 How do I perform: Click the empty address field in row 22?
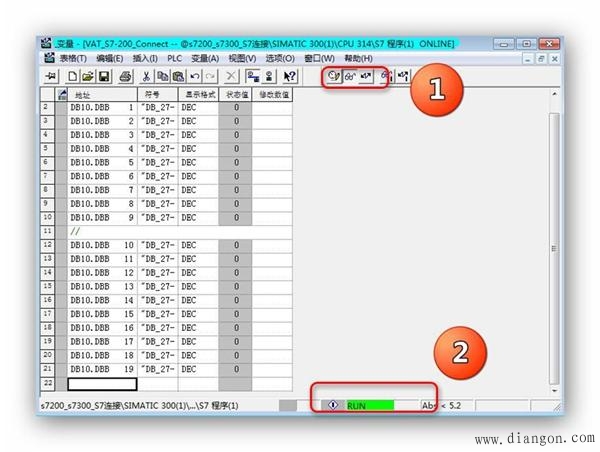coord(102,384)
